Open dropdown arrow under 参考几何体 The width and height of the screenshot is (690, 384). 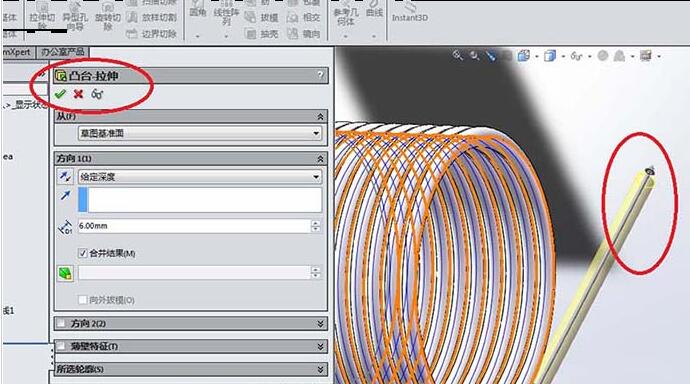(346, 36)
